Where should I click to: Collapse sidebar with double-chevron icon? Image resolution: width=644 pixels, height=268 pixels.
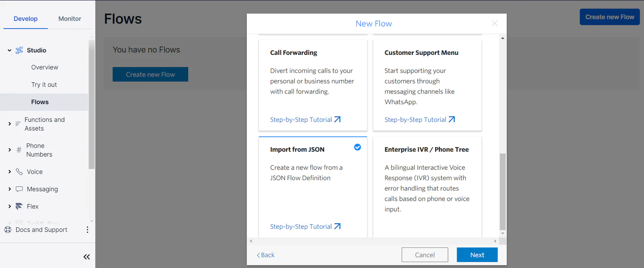pyautogui.click(x=87, y=257)
